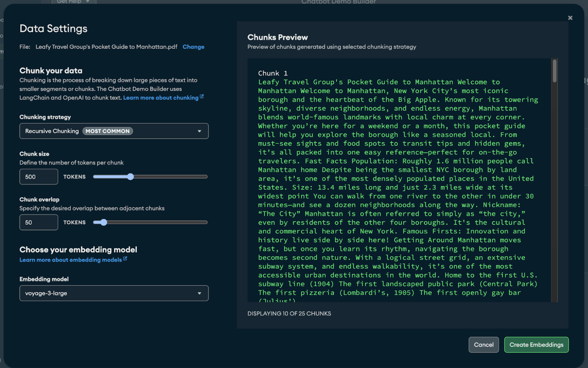Image resolution: width=588 pixels, height=368 pixels.
Task: Click the voyage-3-large selected value
Action: (46, 293)
